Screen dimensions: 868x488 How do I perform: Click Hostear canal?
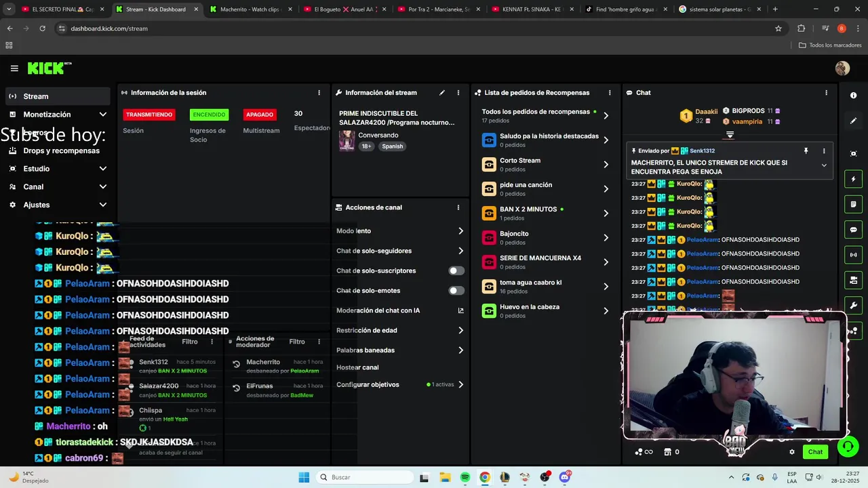357,367
